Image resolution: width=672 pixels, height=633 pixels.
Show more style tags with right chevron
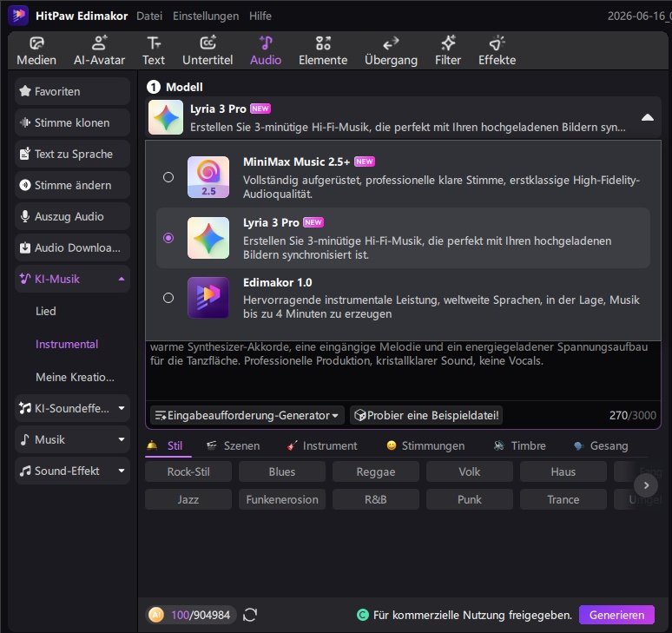coord(646,485)
